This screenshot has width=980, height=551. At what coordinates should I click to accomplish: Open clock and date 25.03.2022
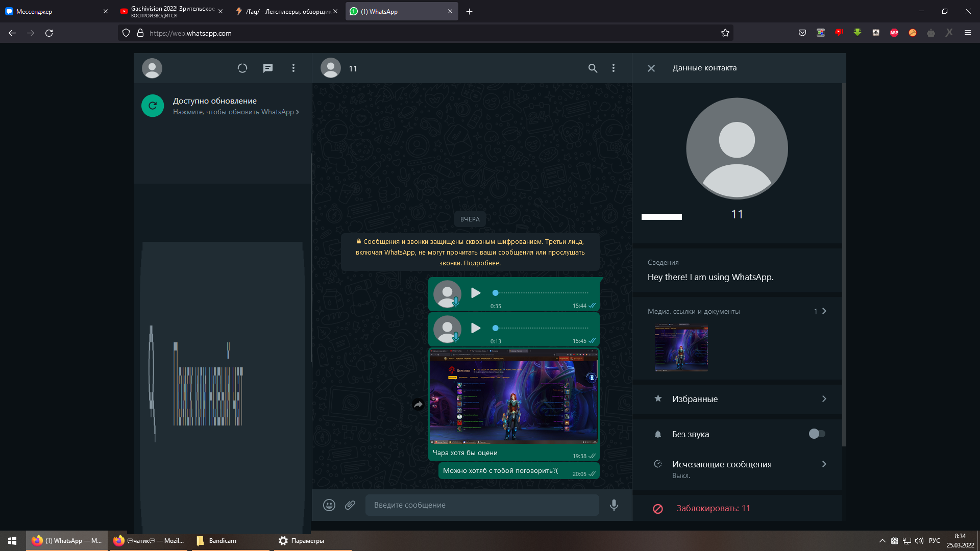coord(960,541)
